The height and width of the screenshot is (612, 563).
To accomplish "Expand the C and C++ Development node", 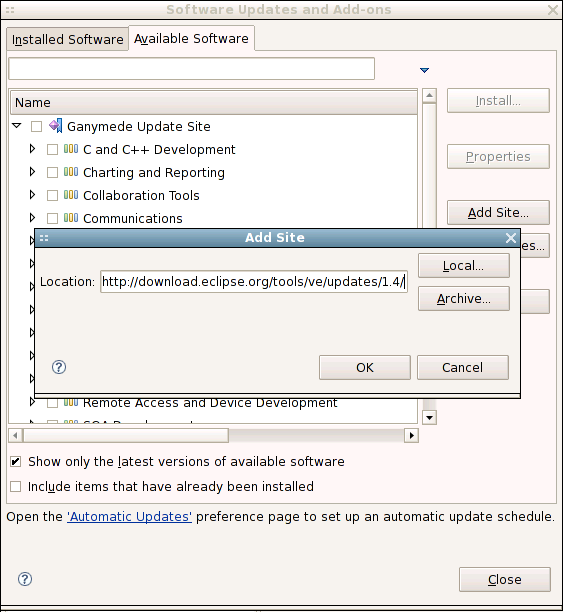I will 32,149.
